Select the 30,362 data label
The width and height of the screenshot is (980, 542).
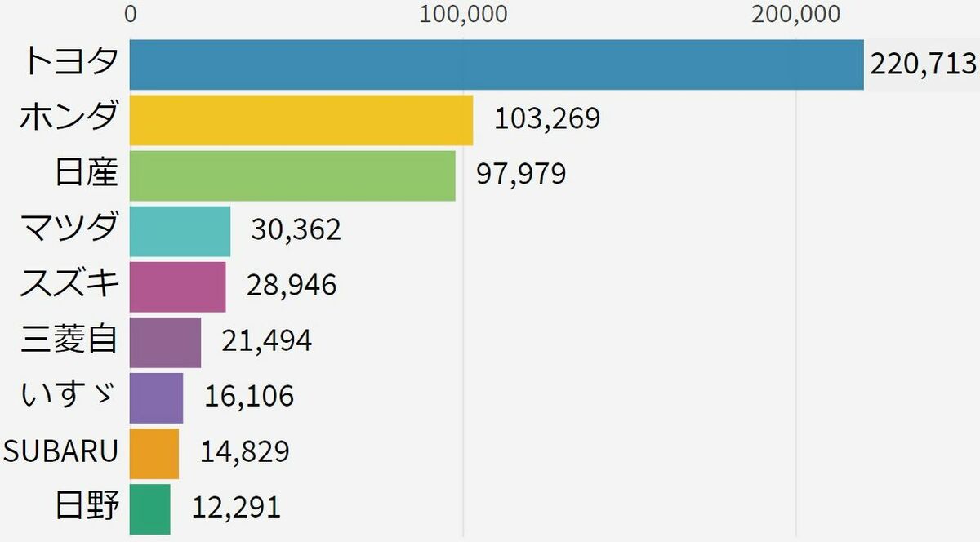pyautogui.click(x=296, y=230)
